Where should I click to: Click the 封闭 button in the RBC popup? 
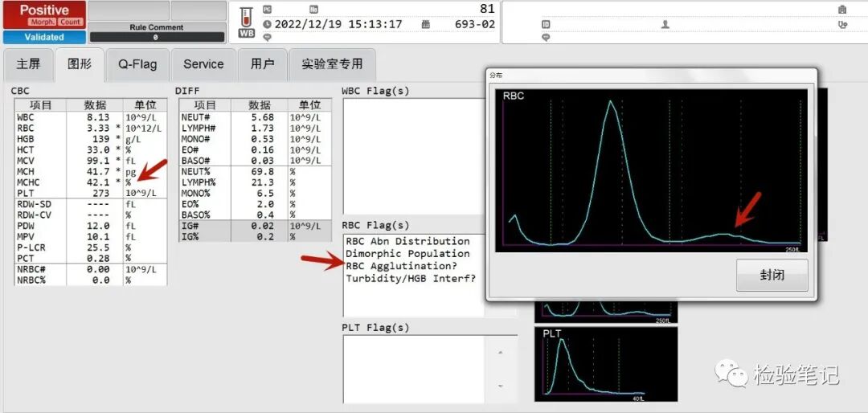(772, 275)
